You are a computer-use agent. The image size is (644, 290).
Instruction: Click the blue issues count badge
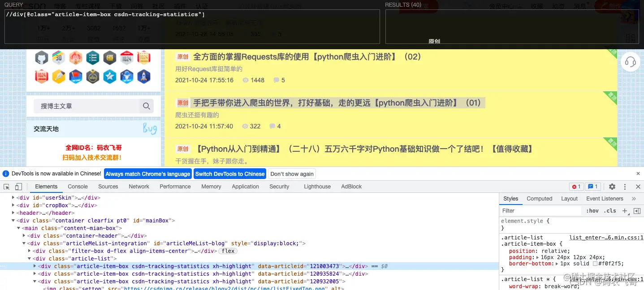coord(593,187)
